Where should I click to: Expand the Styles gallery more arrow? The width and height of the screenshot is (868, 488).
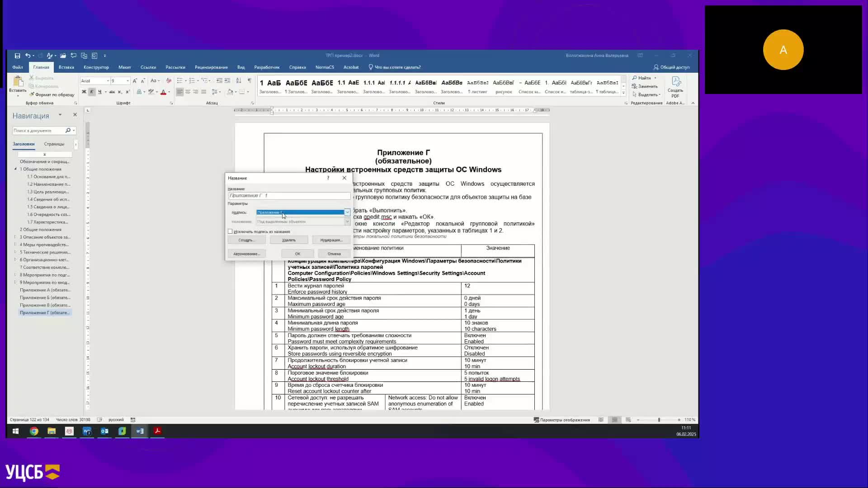623,93
